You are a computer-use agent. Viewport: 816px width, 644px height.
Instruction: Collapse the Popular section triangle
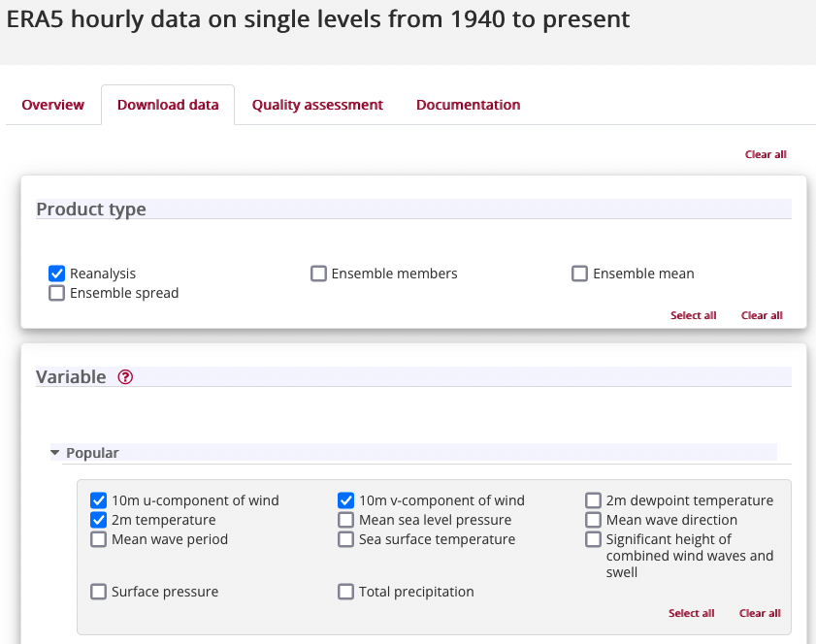54,453
